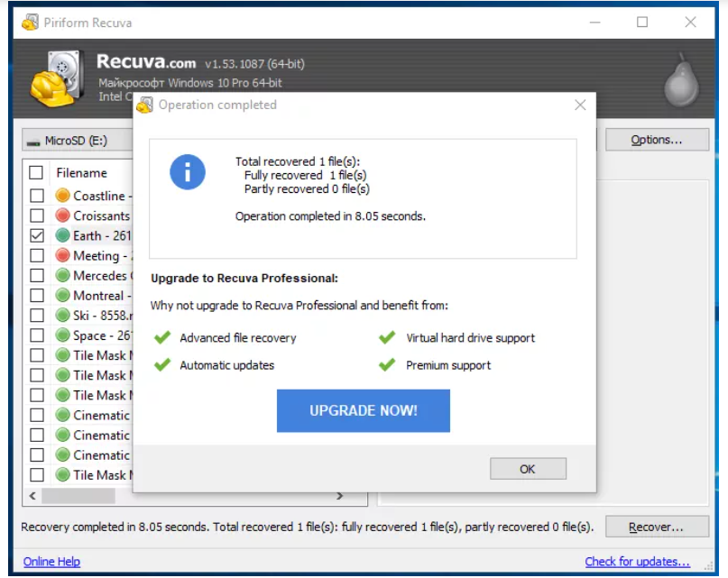Click the Recuva hard-hat drive logo in the header
Screen dimensions: 728x578
[x=57, y=79]
